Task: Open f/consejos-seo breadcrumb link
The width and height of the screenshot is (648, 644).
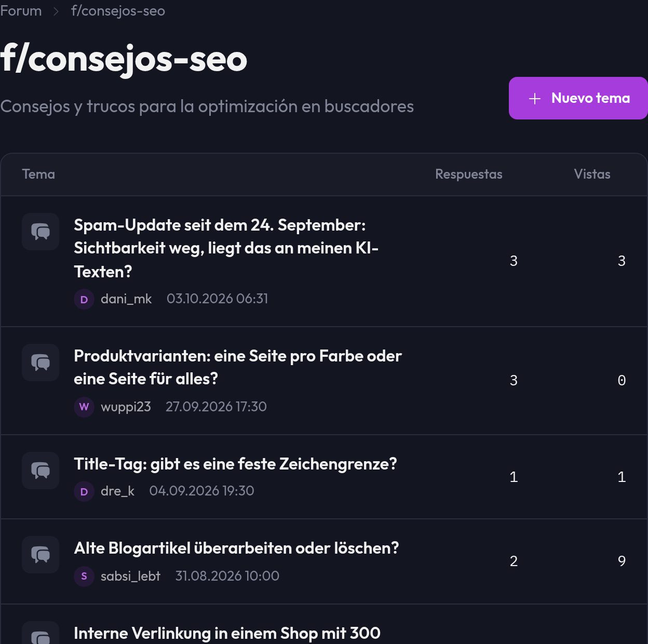Action: coord(118,10)
